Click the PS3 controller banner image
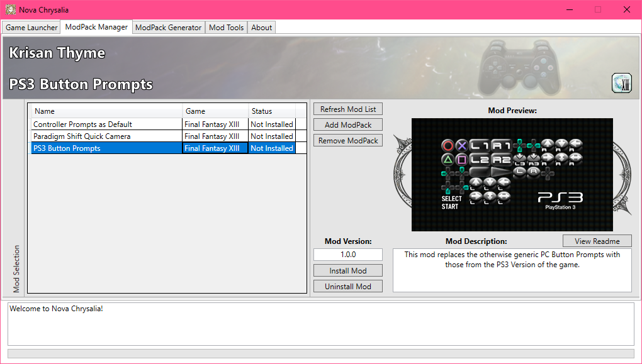642x364 pixels. point(520,67)
